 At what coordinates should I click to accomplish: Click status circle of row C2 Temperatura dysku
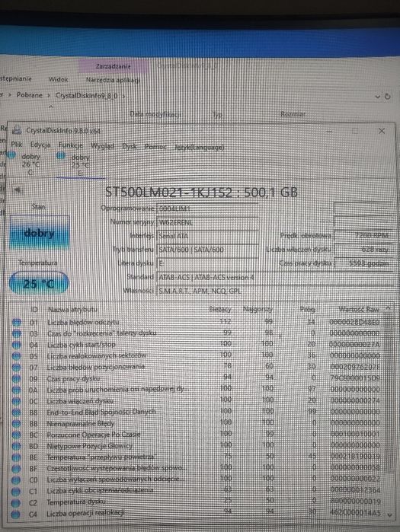click(16, 502)
